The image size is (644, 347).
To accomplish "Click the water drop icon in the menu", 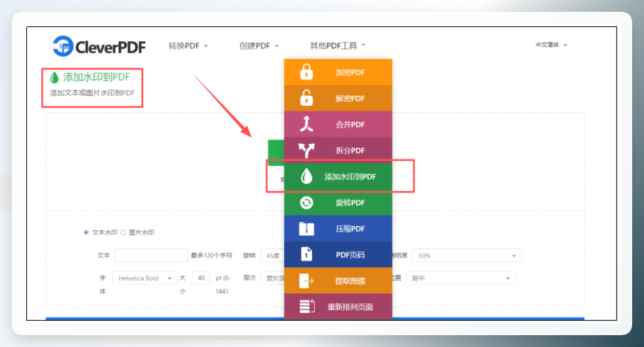I will tap(306, 177).
